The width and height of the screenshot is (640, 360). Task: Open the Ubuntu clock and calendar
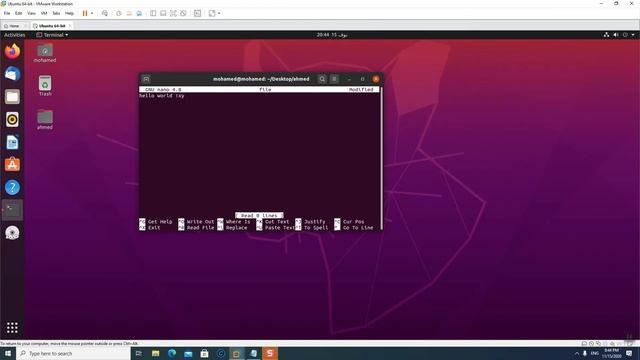(332, 35)
